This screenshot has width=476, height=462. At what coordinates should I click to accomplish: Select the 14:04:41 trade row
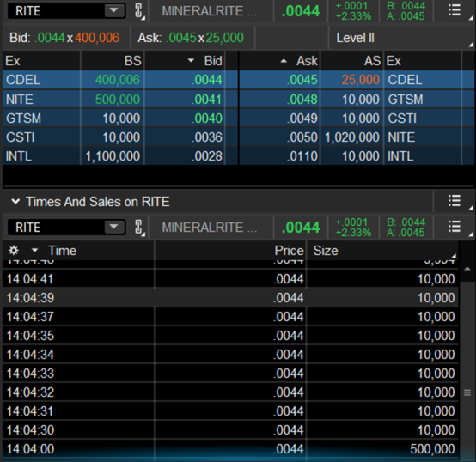(230, 279)
